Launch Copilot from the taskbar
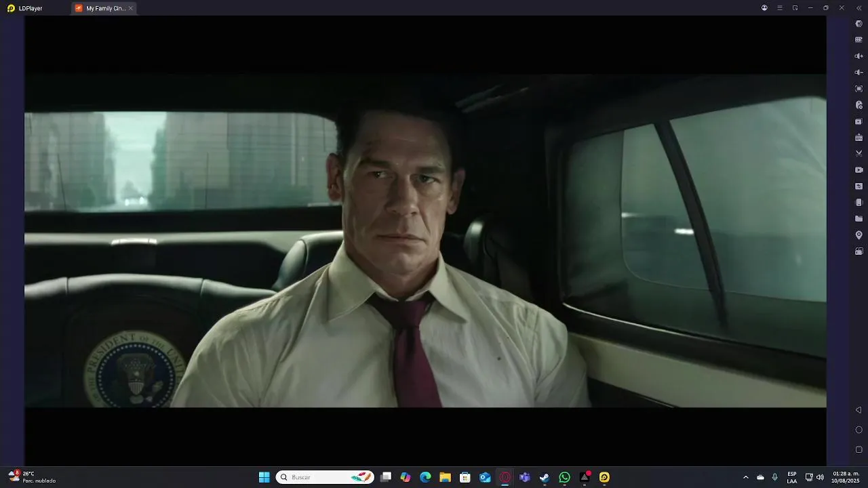868x488 pixels. tap(406, 477)
